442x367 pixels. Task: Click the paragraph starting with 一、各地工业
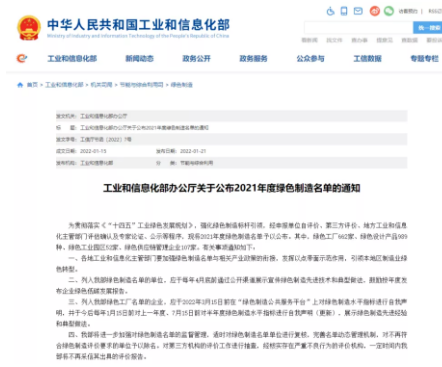click(x=231, y=264)
